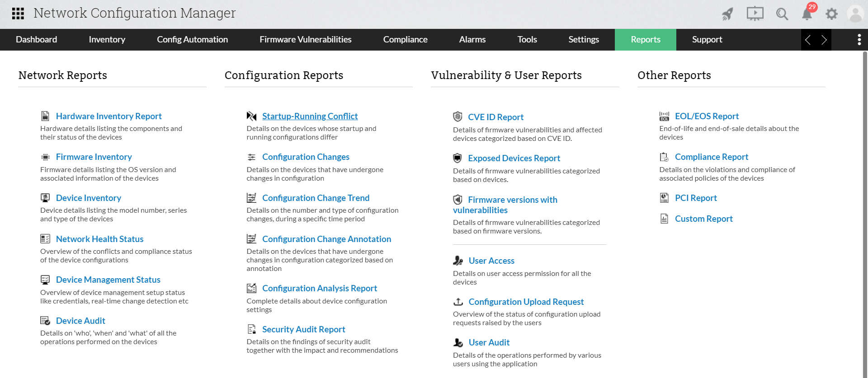View the EOL/EOS Report link
This screenshot has height=378, width=868.
click(707, 116)
